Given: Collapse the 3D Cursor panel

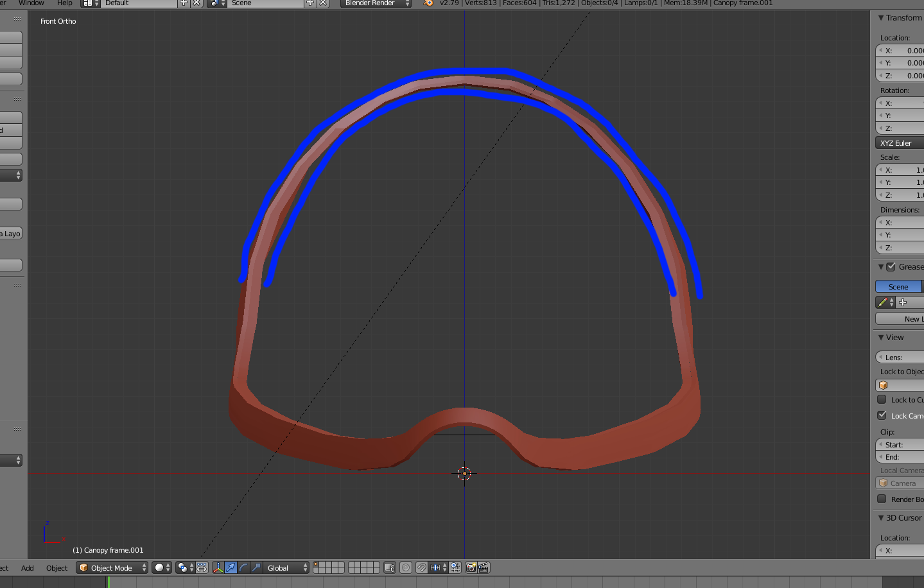Looking at the screenshot, I should 881,518.
